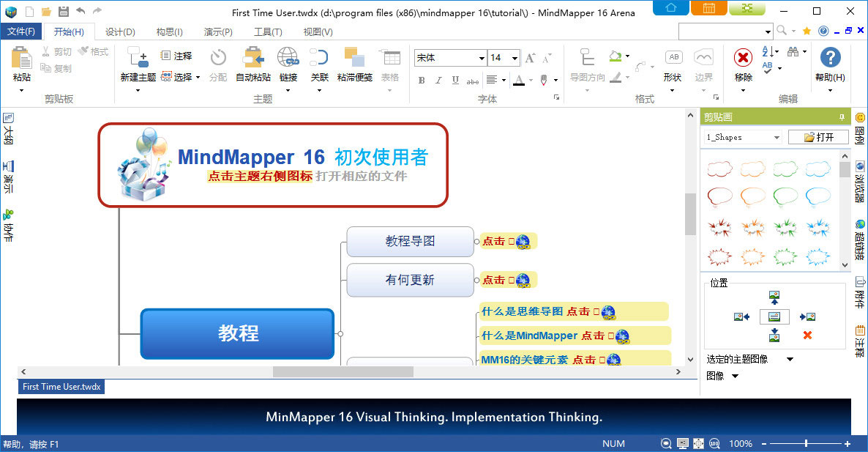The image size is (868, 452).
Task: Open the text alignment dropdown arrow
Action: (504, 81)
